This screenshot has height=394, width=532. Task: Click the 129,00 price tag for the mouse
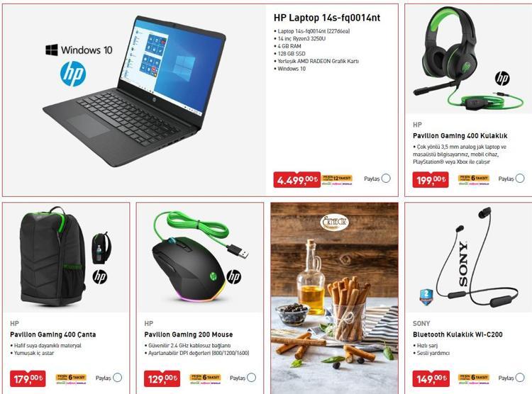162,378
